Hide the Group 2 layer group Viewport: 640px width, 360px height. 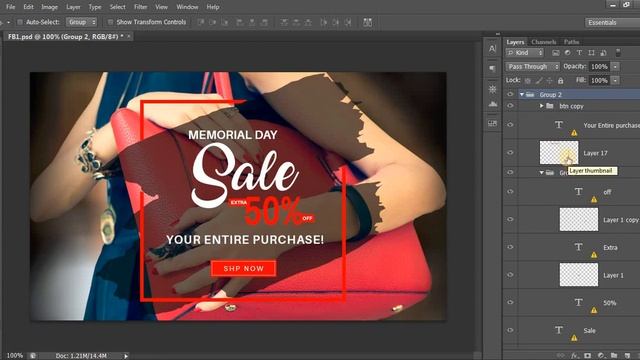pos(510,94)
